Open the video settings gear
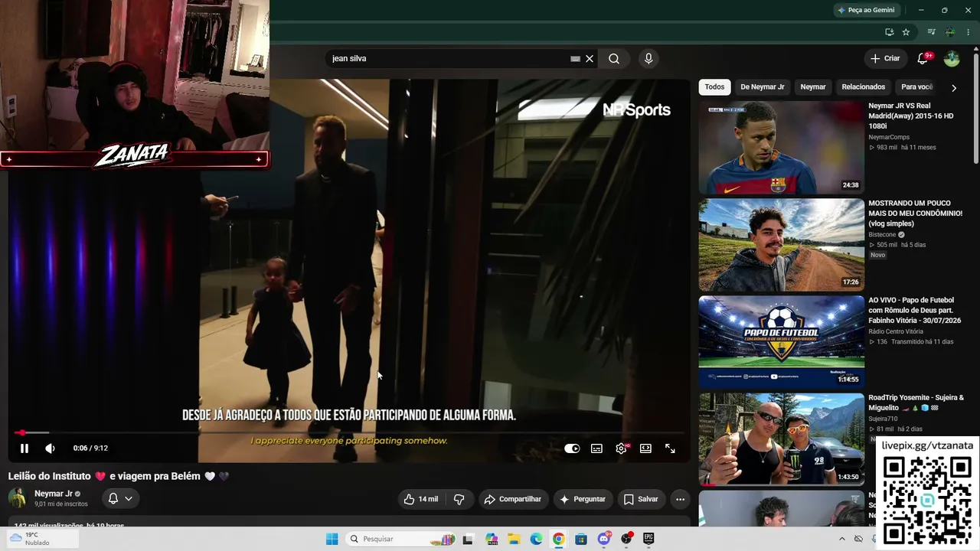The width and height of the screenshot is (980, 551). pyautogui.click(x=621, y=448)
